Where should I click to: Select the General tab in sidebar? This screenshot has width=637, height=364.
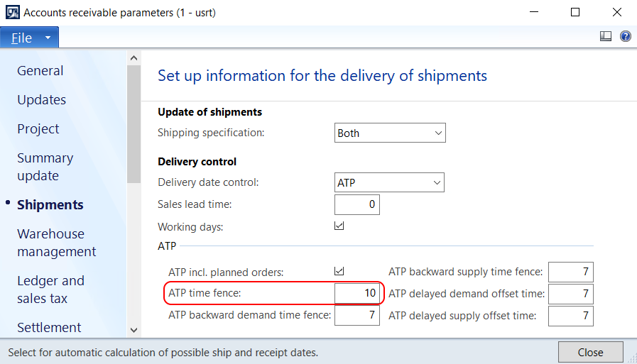(40, 71)
